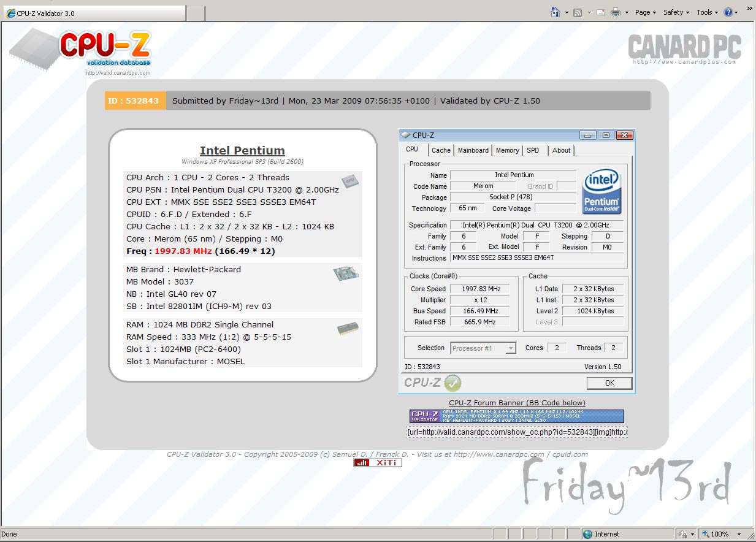Viewport: 756px width, 542px height.
Task: Click the RAM Speed : 333 MHz line
Action: (208, 337)
